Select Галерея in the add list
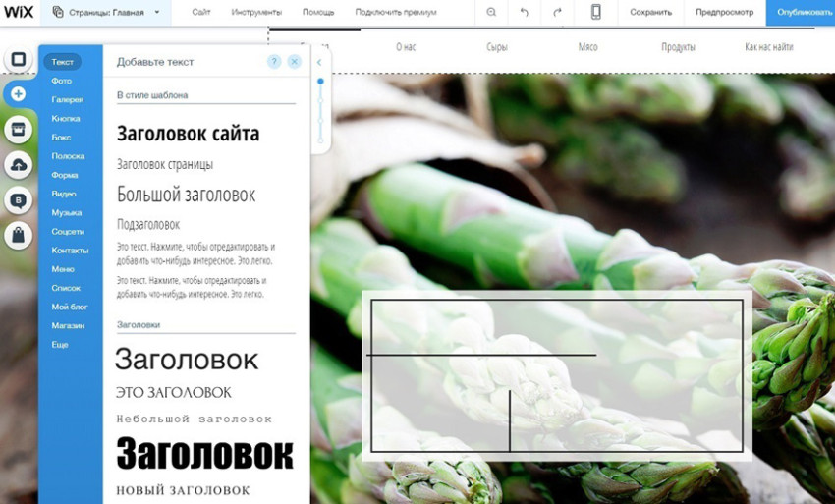 click(67, 99)
